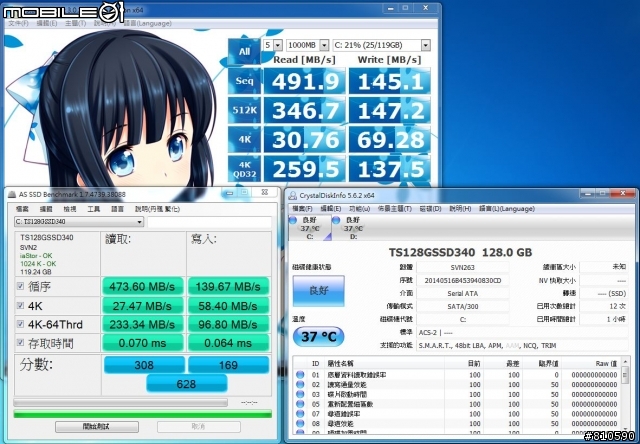Open 磁碟(D) menu in CrystalDiskInfo

[430, 209]
